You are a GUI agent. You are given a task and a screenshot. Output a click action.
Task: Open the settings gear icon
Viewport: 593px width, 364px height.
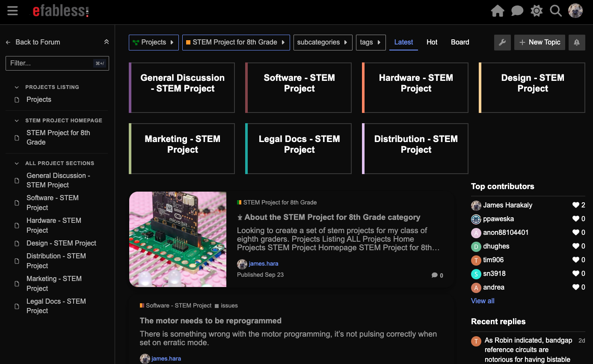(x=537, y=11)
